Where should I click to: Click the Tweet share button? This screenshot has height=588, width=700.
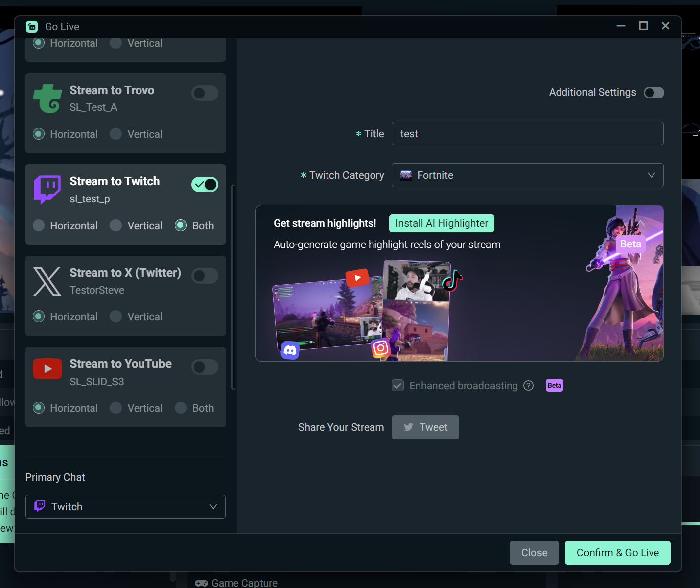(x=425, y=427)
